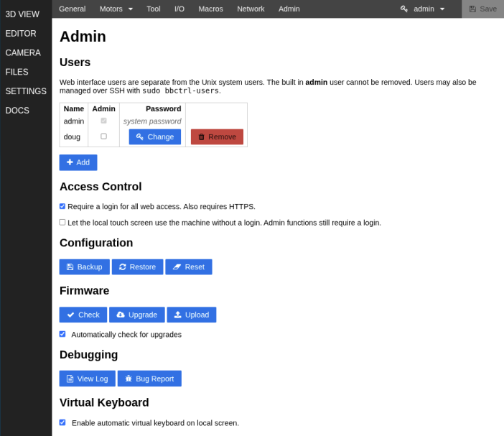Click the cloud download Upgrade icon
Viewport: 504px width, 436px height.
pyautogui.click(x=121, y=315)
